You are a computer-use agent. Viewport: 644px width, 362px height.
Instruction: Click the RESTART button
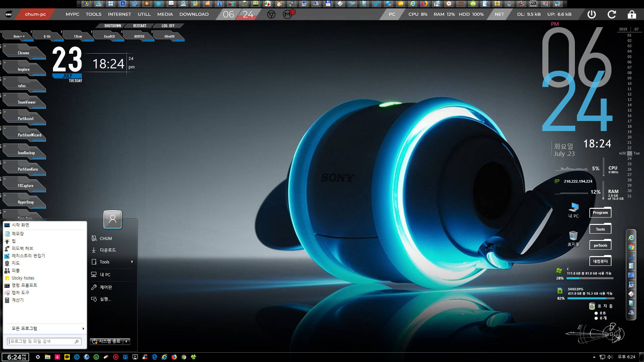pos(140,26)
